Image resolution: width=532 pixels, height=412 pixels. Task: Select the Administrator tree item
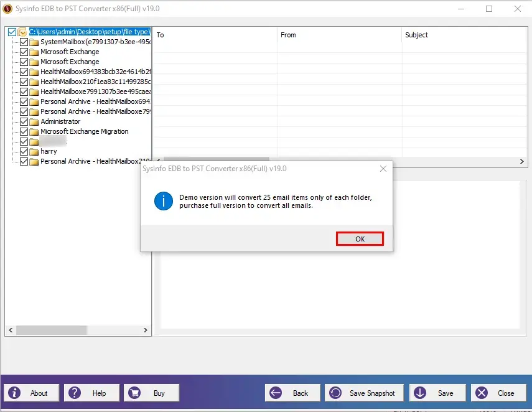(60, 121)
